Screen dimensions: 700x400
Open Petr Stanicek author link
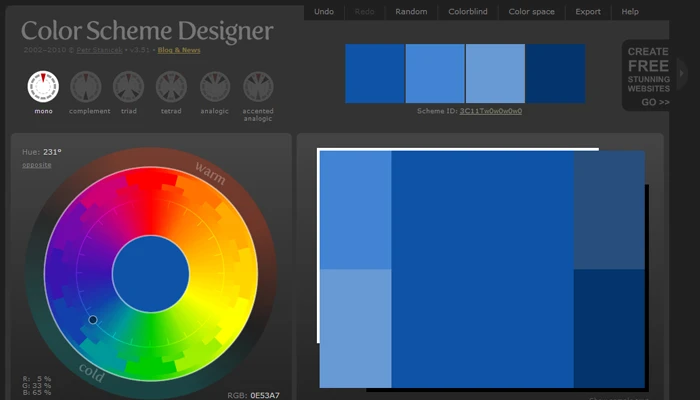tap(99, 50)
